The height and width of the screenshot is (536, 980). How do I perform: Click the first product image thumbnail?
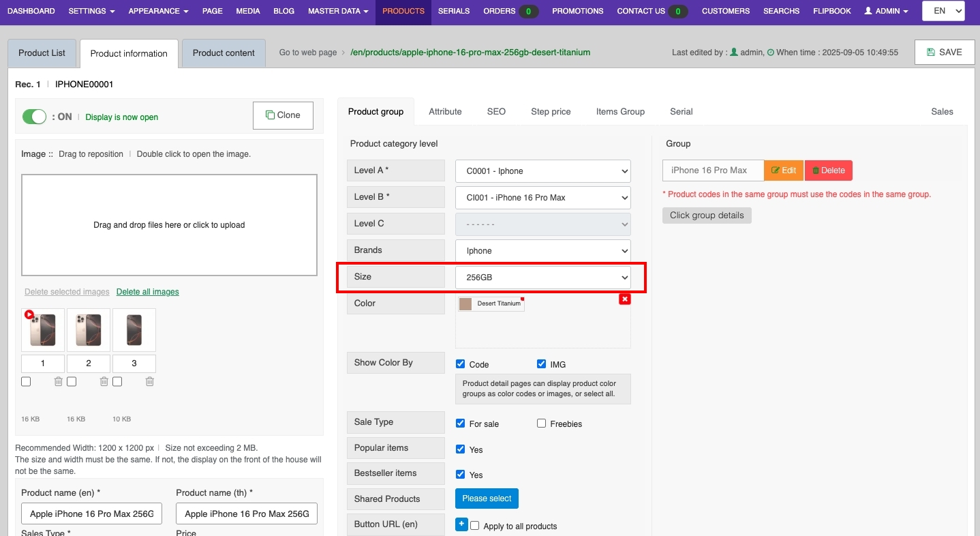point(43,330)
